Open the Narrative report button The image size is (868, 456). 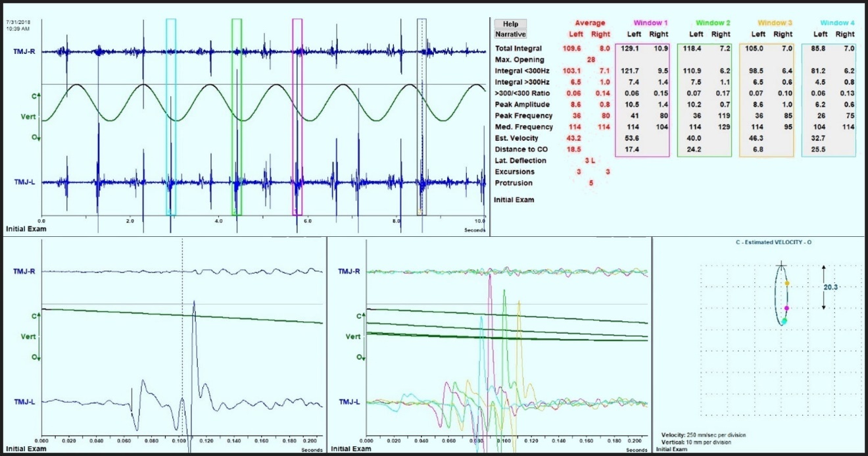point(510,34)
